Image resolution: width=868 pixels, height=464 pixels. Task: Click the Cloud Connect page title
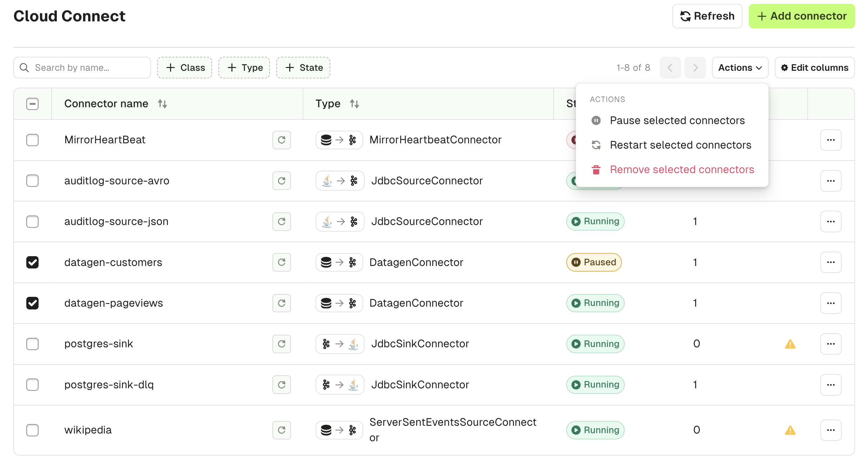pyautogui.click(x=69, y=16)
